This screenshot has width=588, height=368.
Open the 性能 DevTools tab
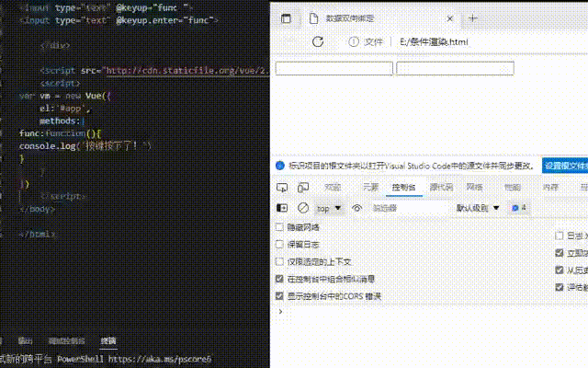tap(513, 187)
